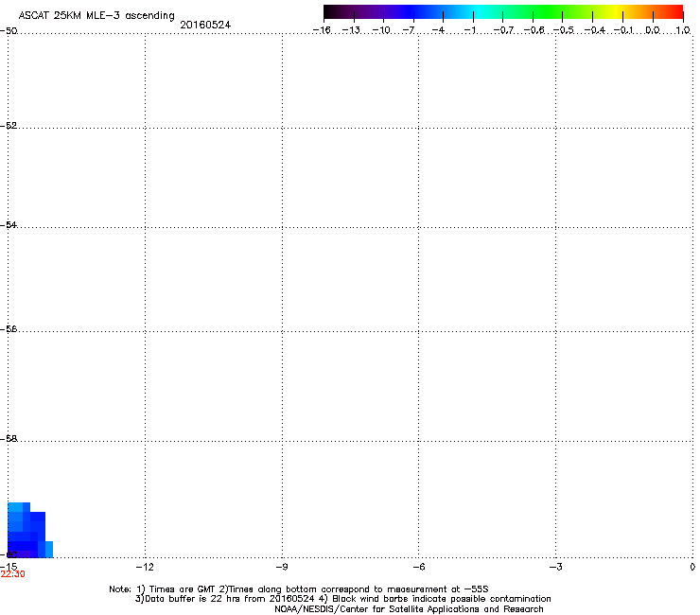Click the ASCAT 25KM MLE-3 ascending title

pos(96,15)
